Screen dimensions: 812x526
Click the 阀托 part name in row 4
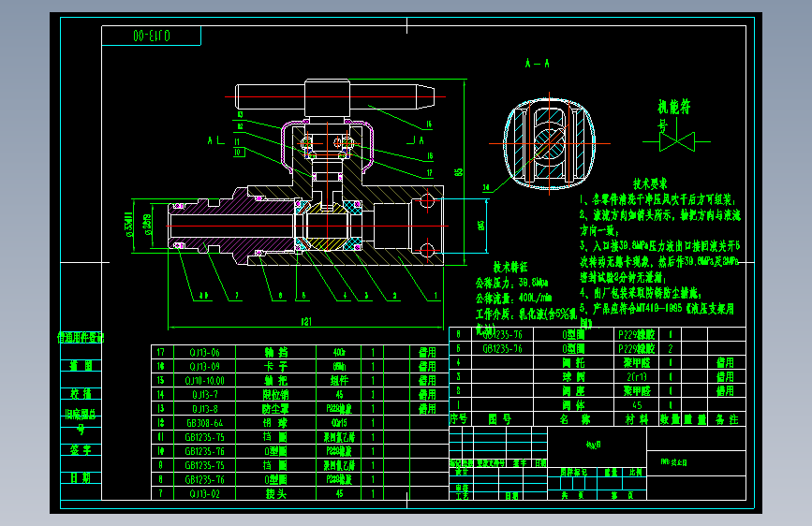[x=574, y=363]
